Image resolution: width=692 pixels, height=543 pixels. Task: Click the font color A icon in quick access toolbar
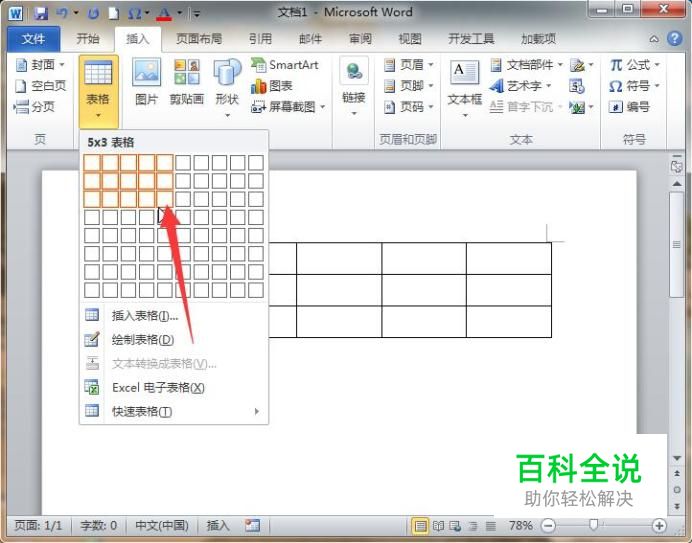tap(164, 13)
